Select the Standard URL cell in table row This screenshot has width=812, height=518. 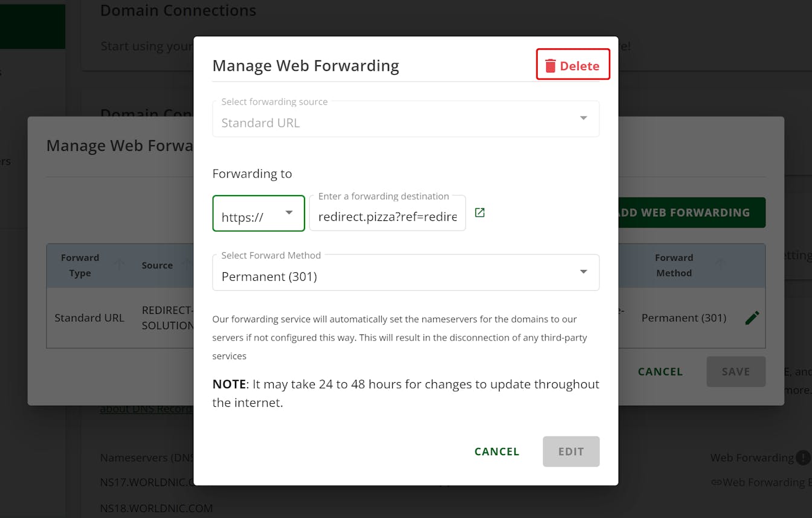pos(89,318)
